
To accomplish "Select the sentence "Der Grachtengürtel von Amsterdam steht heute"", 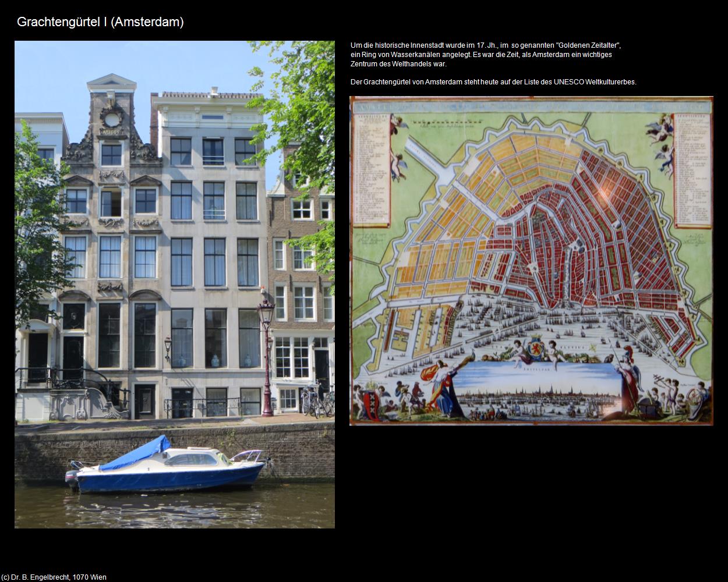I will pos(493,82).
